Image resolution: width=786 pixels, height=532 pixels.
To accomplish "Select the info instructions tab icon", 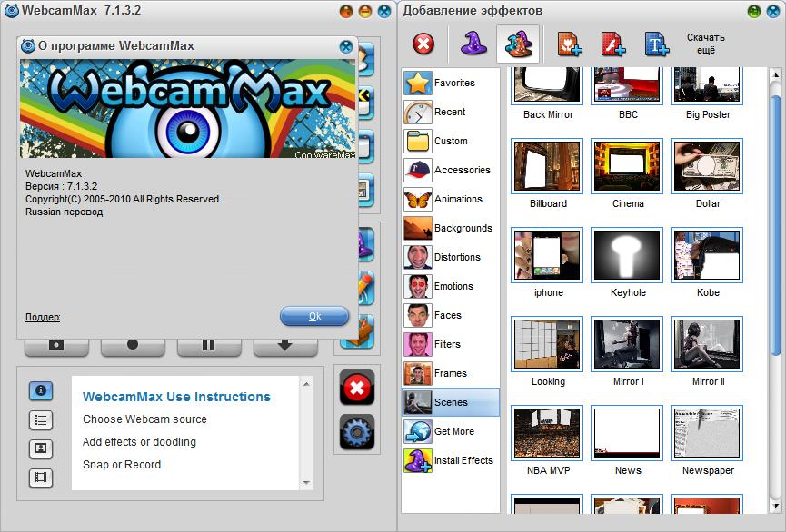I will tap(41, 390).
